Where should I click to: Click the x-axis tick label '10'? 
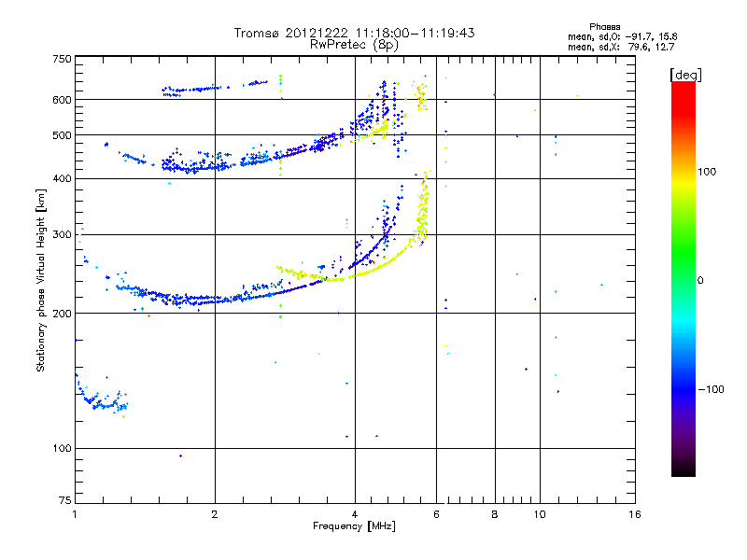pos(540,514)
